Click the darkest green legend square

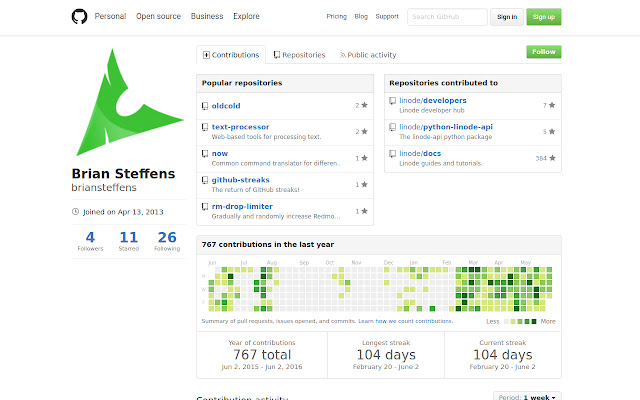[x=534, y=322]
